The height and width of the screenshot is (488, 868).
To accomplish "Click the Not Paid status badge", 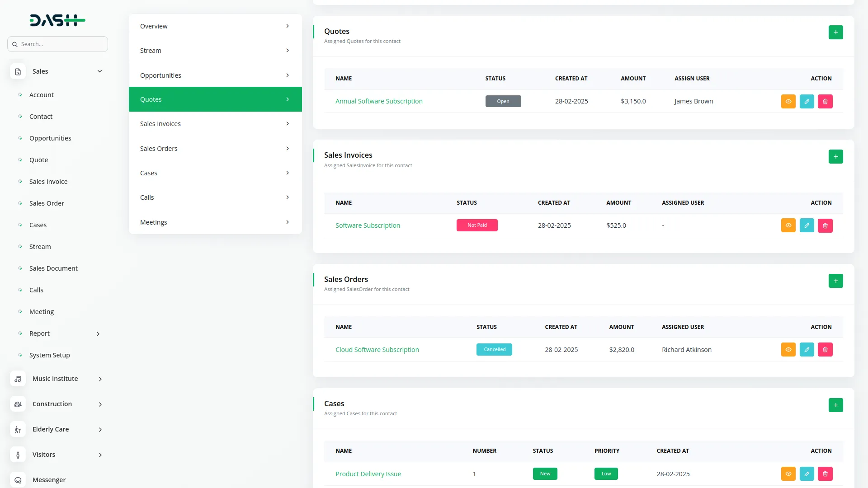I will (476, 225).
